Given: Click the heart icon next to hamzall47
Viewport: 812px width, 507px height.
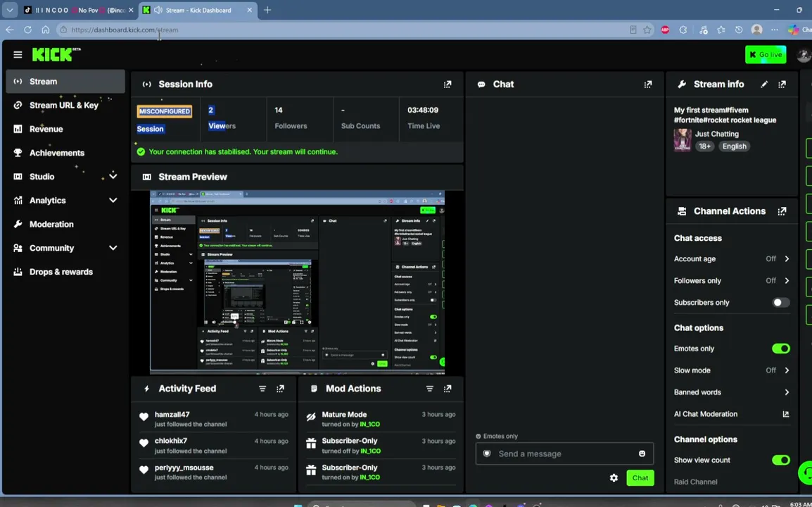Looking at the screenshot, I should point(144,417).
